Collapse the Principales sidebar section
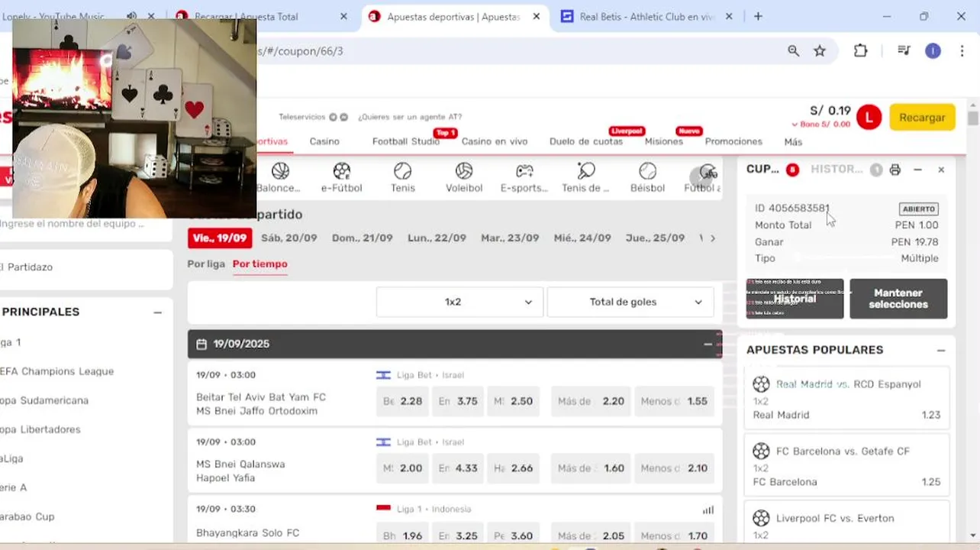 point(157,312)
